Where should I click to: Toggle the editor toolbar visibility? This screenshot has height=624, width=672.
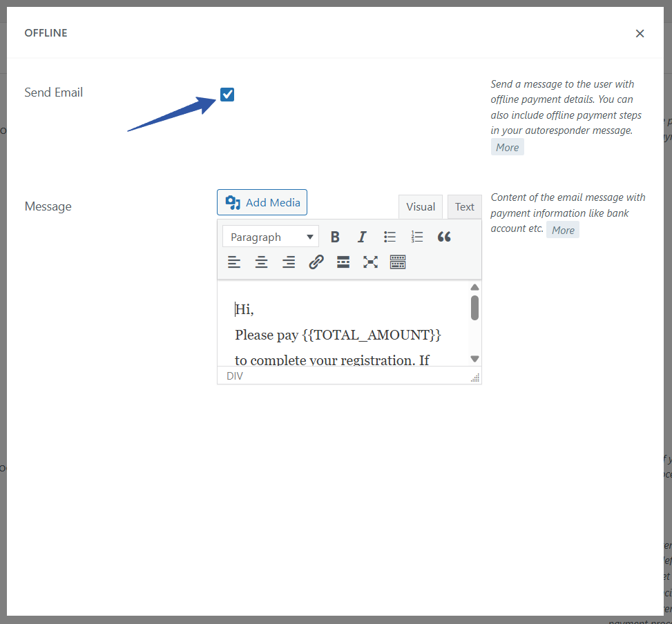click(398, 262)
